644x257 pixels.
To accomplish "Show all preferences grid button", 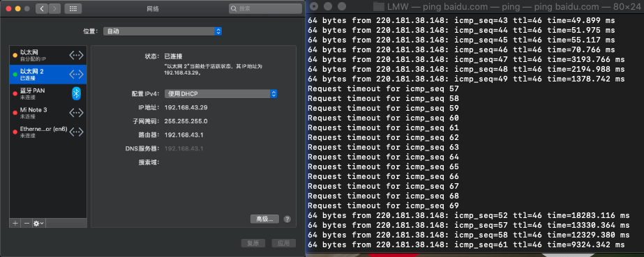I will (73, 8).
